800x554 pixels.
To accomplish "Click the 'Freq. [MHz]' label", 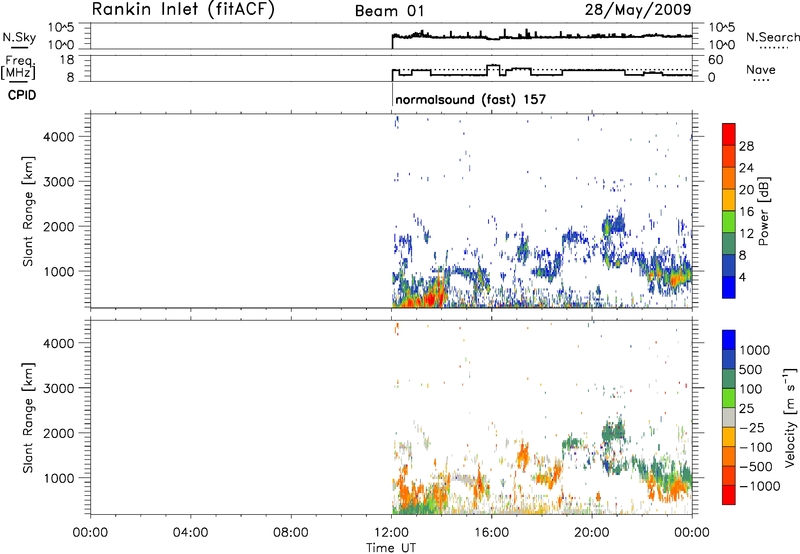I will click(20, 68).
